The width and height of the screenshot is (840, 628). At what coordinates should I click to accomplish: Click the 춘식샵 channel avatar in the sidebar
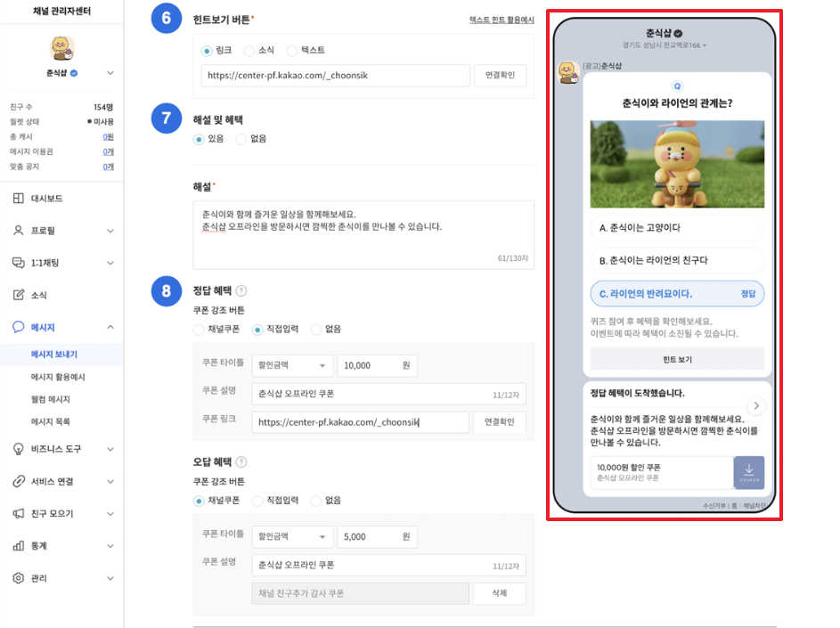pyautogui.click(x=62, y=48)
